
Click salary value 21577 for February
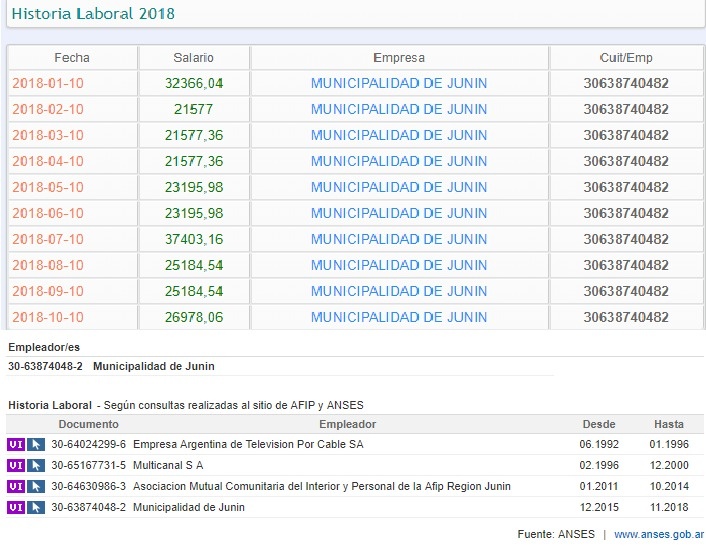pyautogui.click(x=194, y=109)
